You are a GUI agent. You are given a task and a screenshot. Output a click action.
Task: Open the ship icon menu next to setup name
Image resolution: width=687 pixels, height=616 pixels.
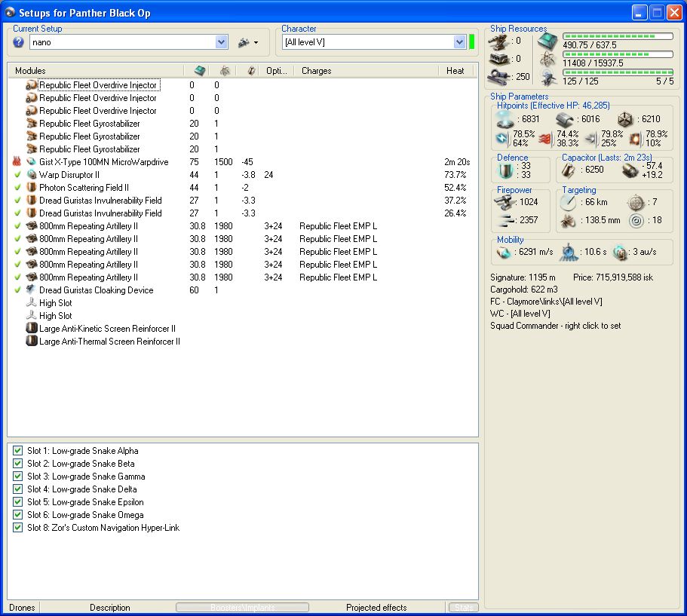click(248, 42)
